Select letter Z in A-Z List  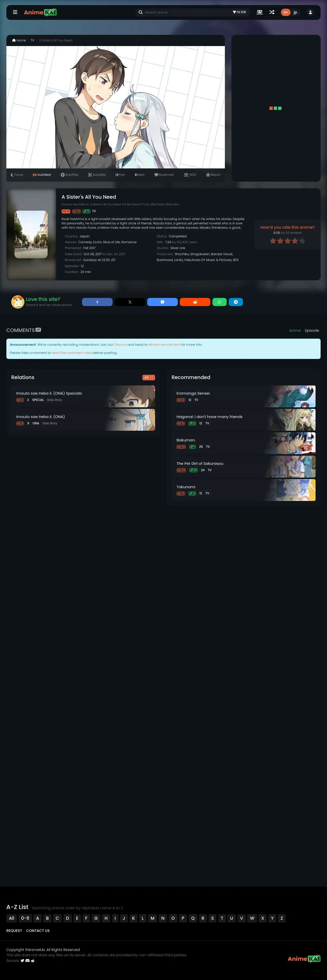pos(282,918)
